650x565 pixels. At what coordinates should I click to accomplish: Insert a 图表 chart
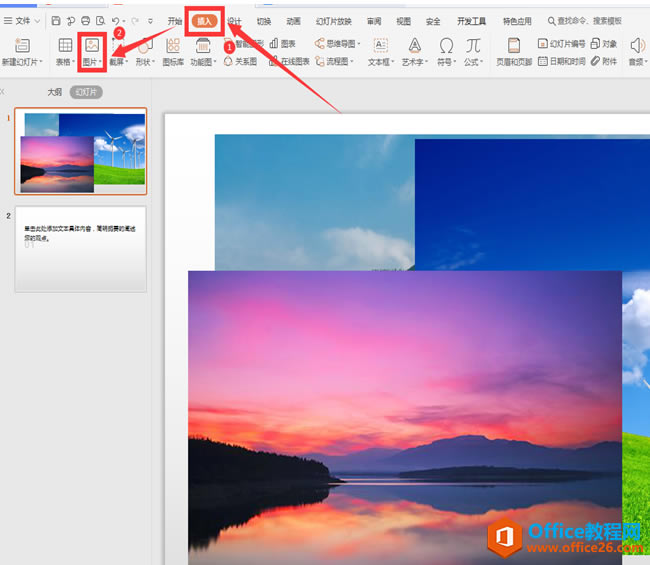(x=283, y=44)
